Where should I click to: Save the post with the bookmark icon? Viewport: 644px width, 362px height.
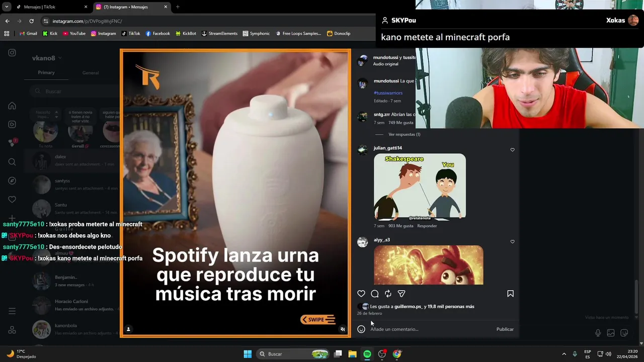pos(510,294)
